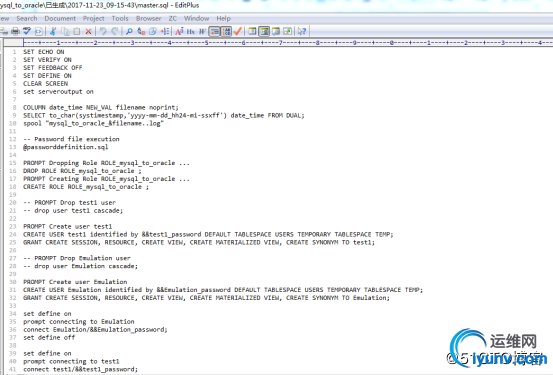Click the Go to Line icon
Viewport: 553px width, 375px height.
tap(165, 31)
